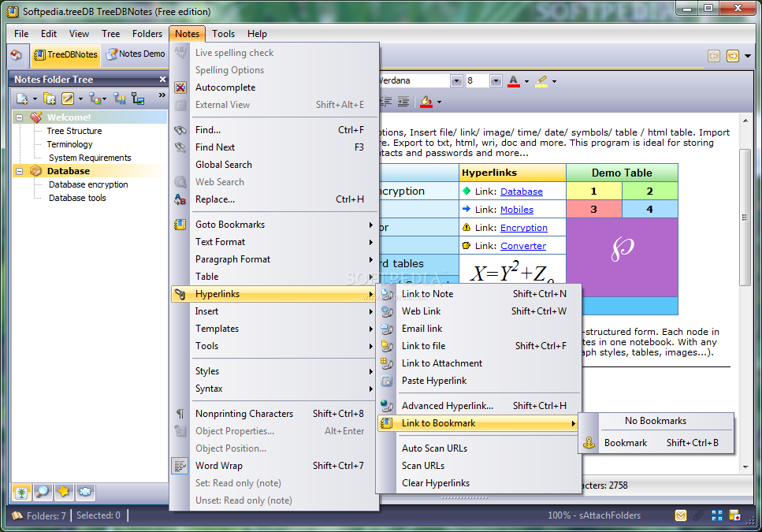Follow the Encryption hyperlink
The height and width of the screenshot is (532, 762).
(524, 228)
